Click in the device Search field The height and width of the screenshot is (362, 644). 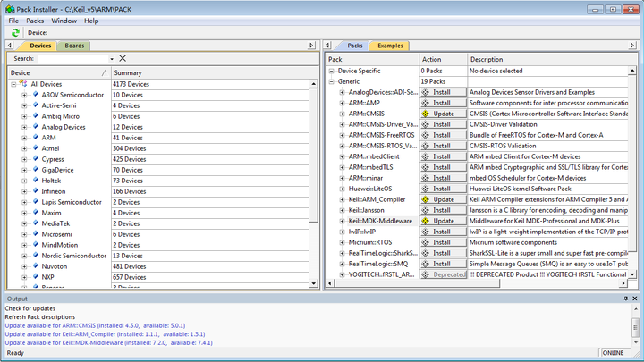73,59
